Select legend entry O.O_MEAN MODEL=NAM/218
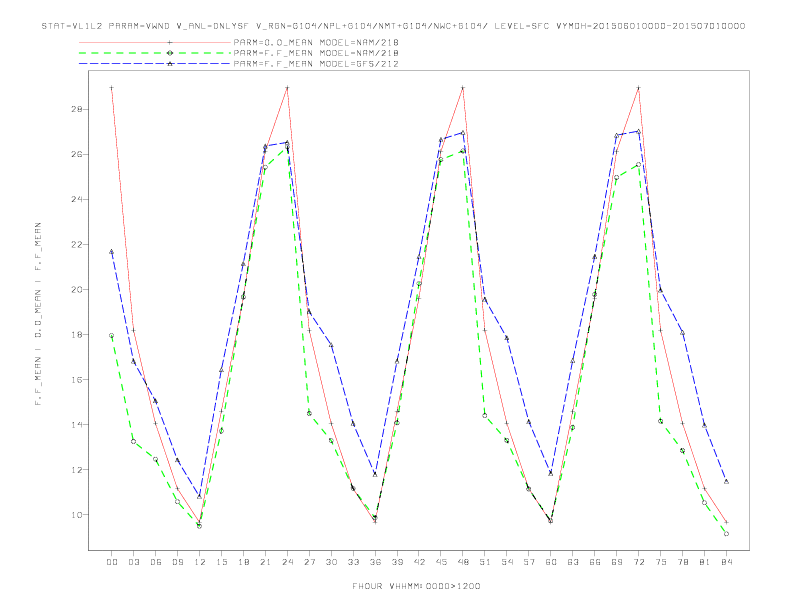The height and width of the screenshot is (612, 792). point(316,42)
